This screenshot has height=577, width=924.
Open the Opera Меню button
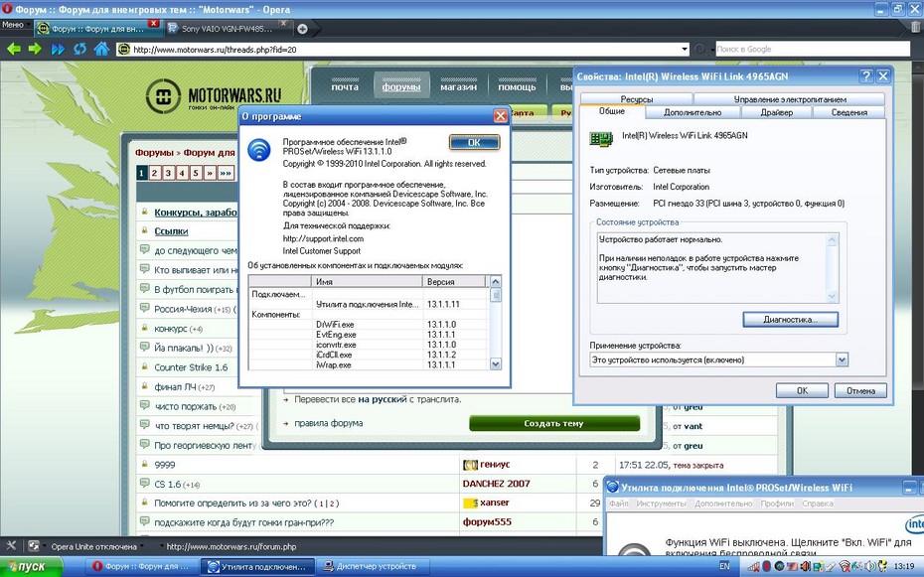tap(13, 25)
